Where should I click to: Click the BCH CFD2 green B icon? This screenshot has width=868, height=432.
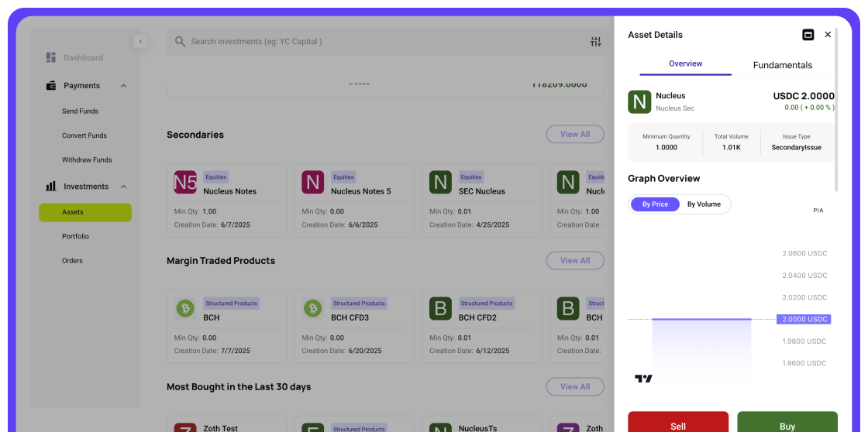point(441,308)
